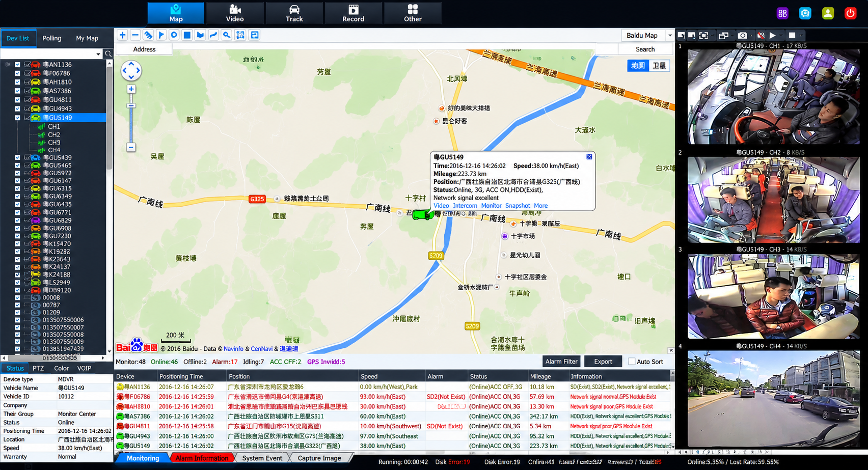Select the ruler distance measuring tool
Screen dimensions: 868x470
(x=148, y=35)
